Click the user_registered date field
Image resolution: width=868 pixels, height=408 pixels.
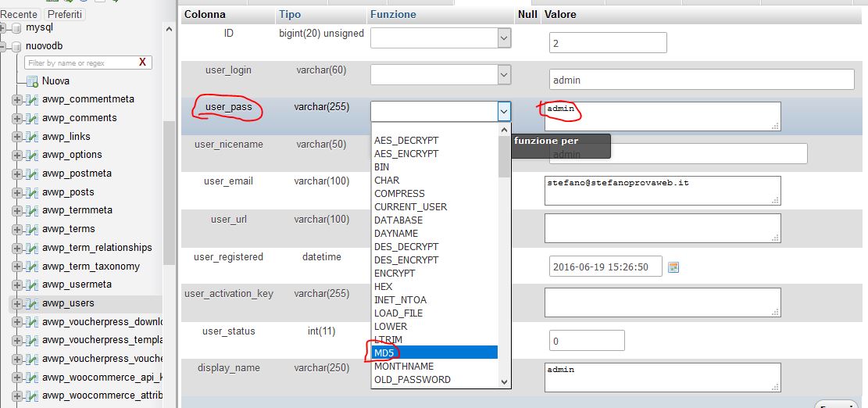(x=605, y=267)
